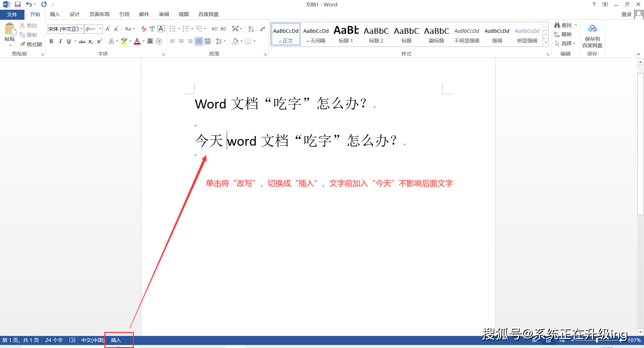Viewport: 644px width, 348px height.
Task: Open the 文件 menu
Action: pos(12,14)
